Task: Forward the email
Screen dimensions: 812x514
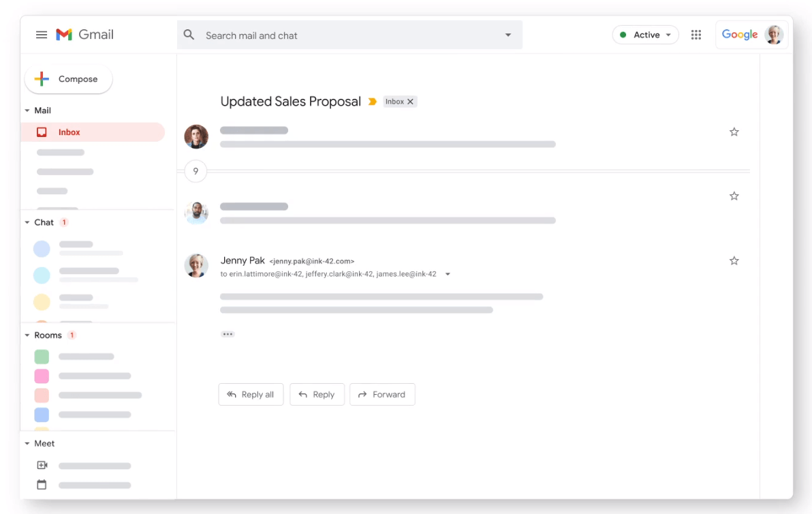Action: coord(382,394)
